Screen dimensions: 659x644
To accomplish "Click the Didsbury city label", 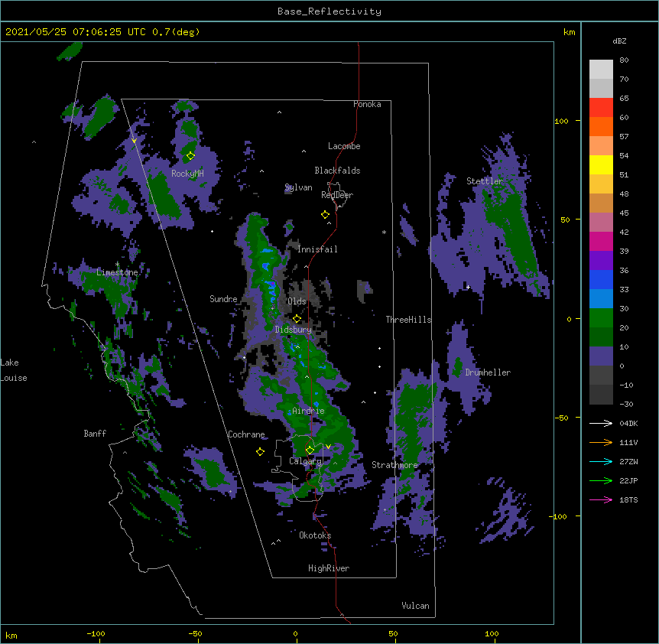I will [x=294, y=330].
